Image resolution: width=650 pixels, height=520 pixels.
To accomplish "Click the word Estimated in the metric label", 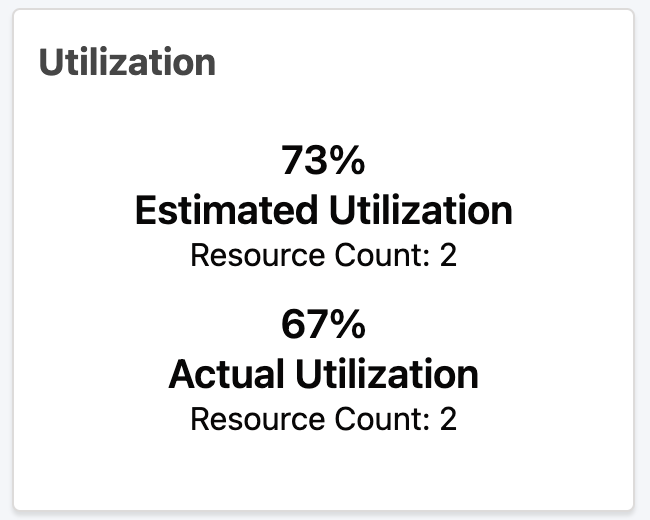I will (x=227, y=211).
